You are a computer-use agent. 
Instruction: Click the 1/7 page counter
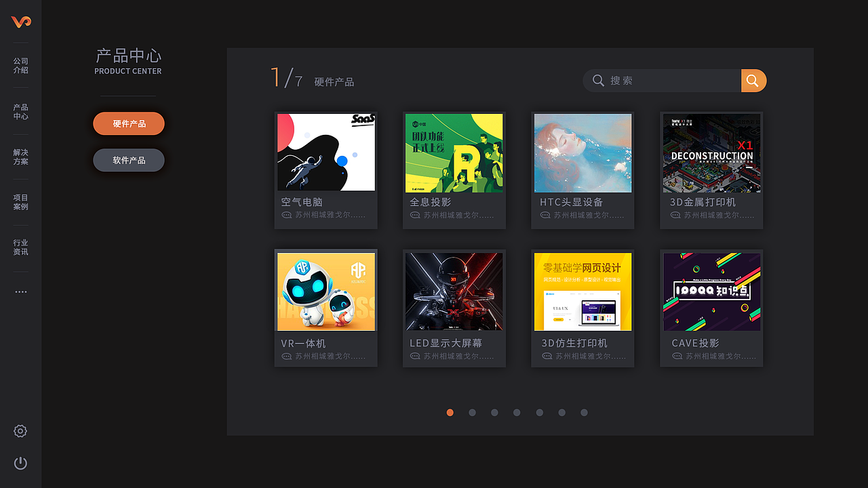point(286,78)
